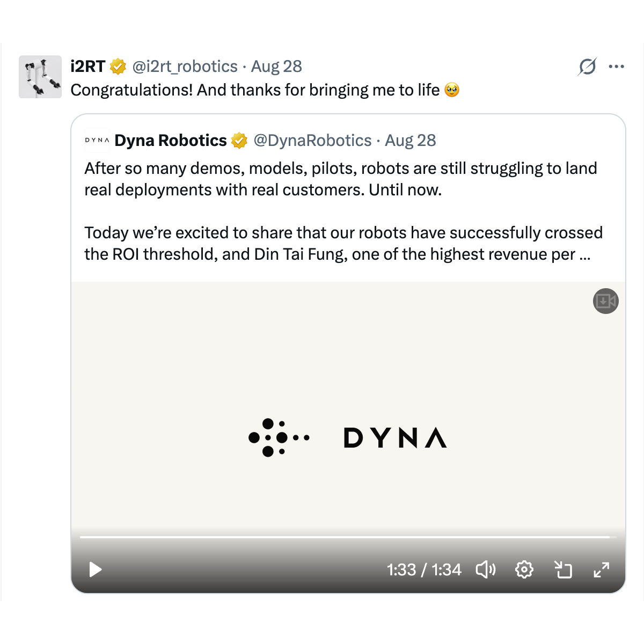Click the Aug 28 timestamp on i2RT's post
The height and width of the screenshot is (644, 644).
click(x=276, y=67)
